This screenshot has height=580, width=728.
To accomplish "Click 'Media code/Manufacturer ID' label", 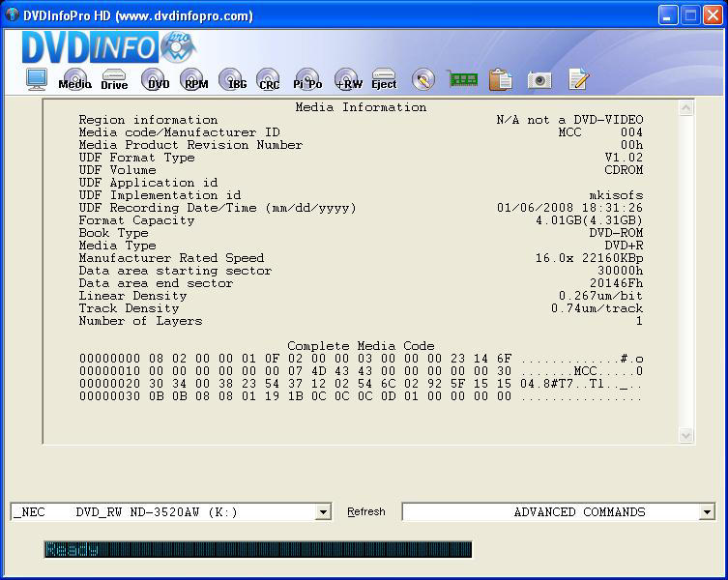I will pyautogui.click(x=179, y=132).
